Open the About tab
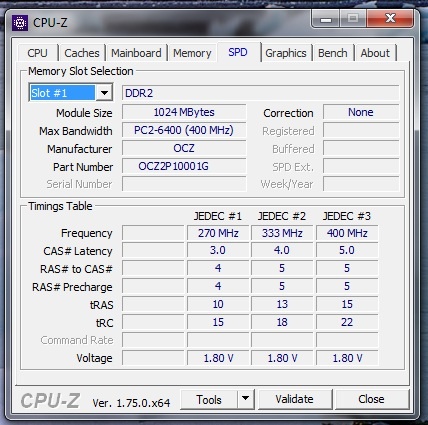428x425 pixels. (x=375, y=53)
